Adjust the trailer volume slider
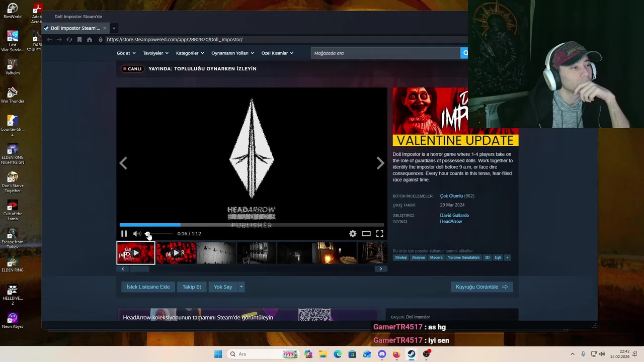 (x=158, y=234)
